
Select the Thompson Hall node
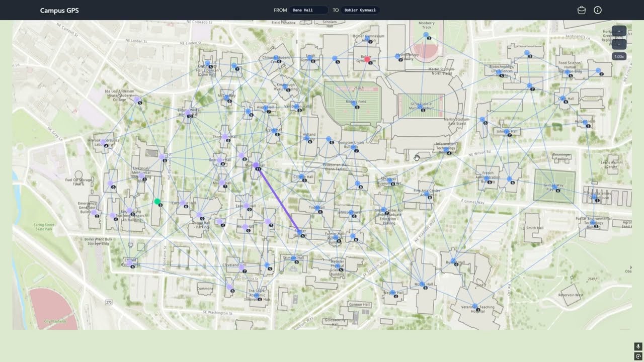pyautogui.click(x=225, y=137)
